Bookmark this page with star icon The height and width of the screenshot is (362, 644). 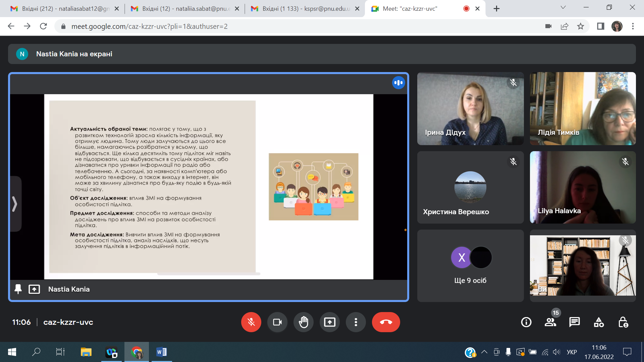click(581, 26)
